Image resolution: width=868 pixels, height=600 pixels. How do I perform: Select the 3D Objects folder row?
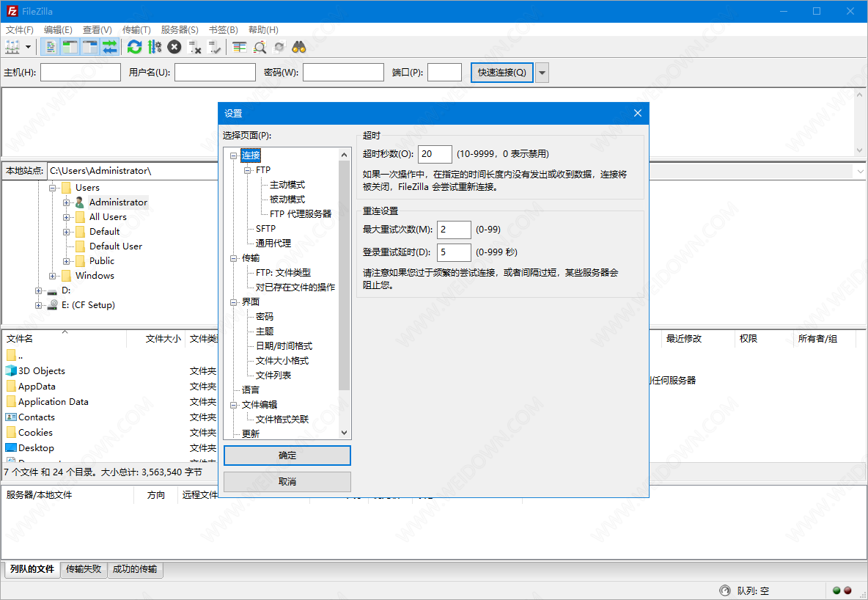42,370
